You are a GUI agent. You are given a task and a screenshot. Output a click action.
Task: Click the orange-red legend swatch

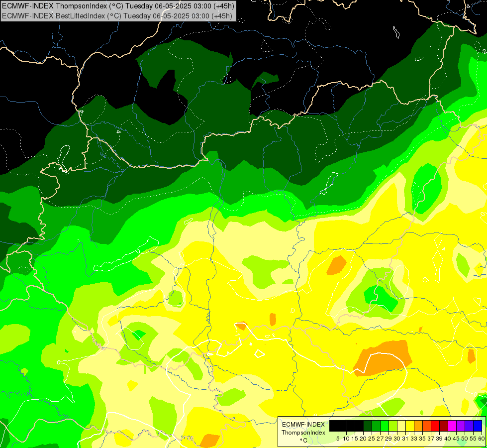(427, 426)
